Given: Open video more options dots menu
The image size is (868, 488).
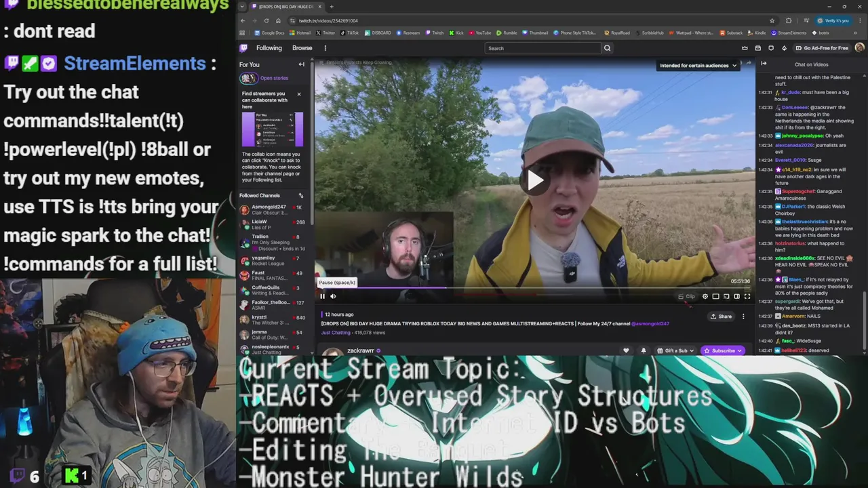Looking at the screenshot, I should coord(743,317).
